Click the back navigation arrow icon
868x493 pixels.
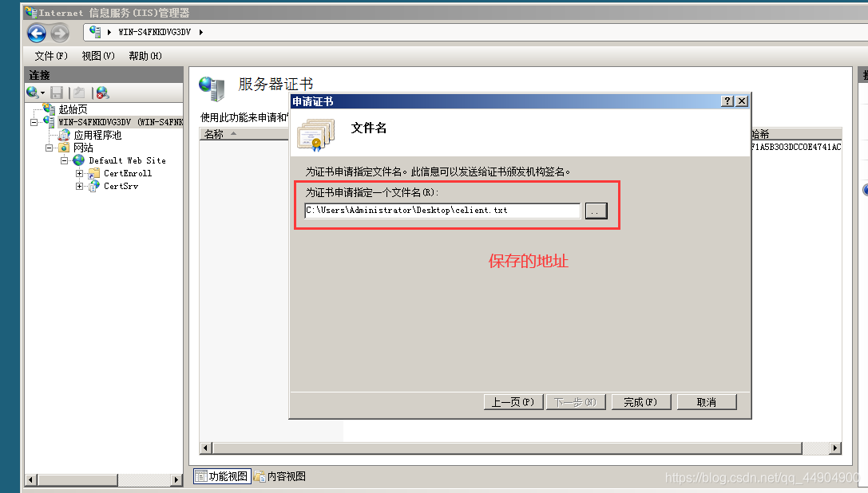point(37,34)
